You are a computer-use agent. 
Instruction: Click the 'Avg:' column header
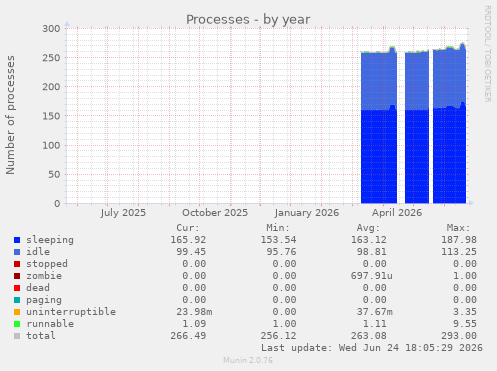coord(368,228)
